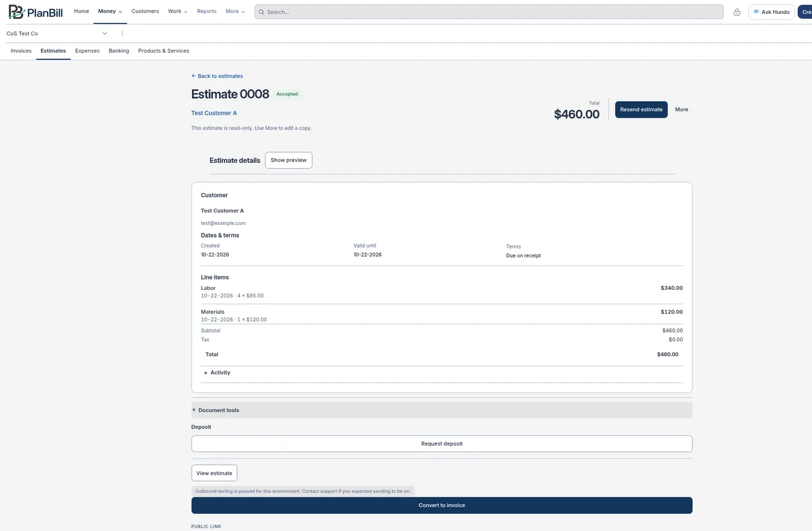This screenshot has height=531, width=812.
Task: Collapse the Document tools section
Action: [x=442, y=410]
